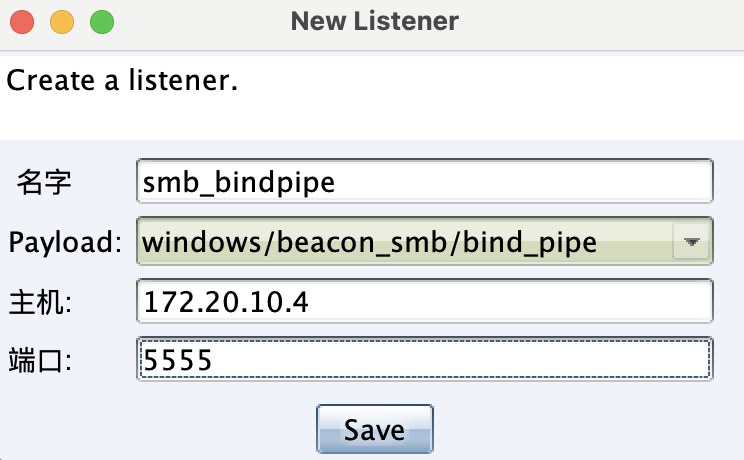This screenshot has width=744, height=460.
Task: Place cursor on the 5555 port value
Action: (178, 360)
